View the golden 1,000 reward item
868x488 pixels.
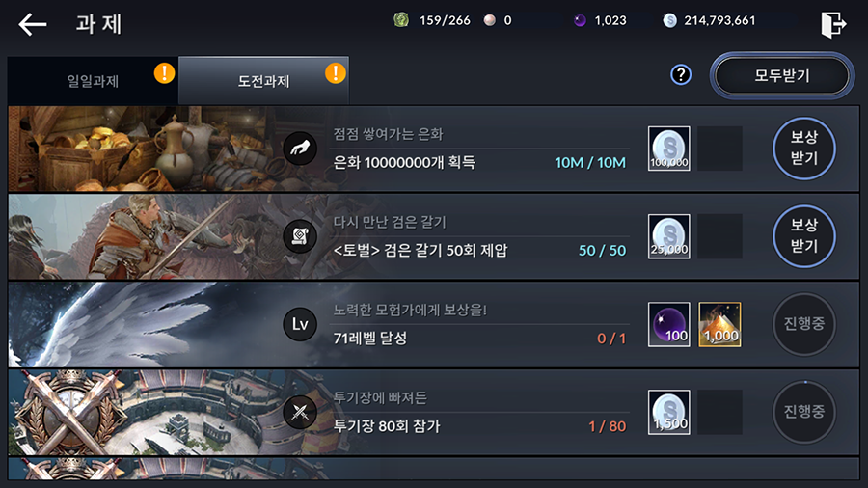click(719, 324)
